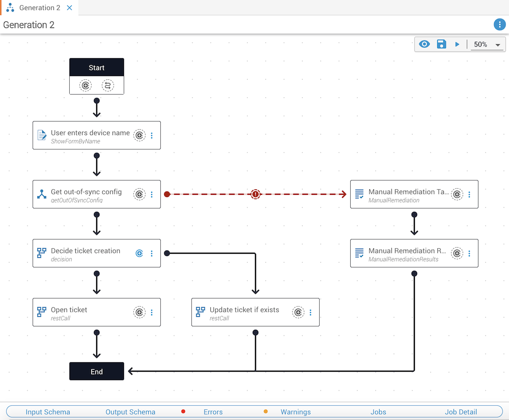Click the Manual Remediation Ta... list icon
Screen dimensions: 509x420
tap(359, 194)
